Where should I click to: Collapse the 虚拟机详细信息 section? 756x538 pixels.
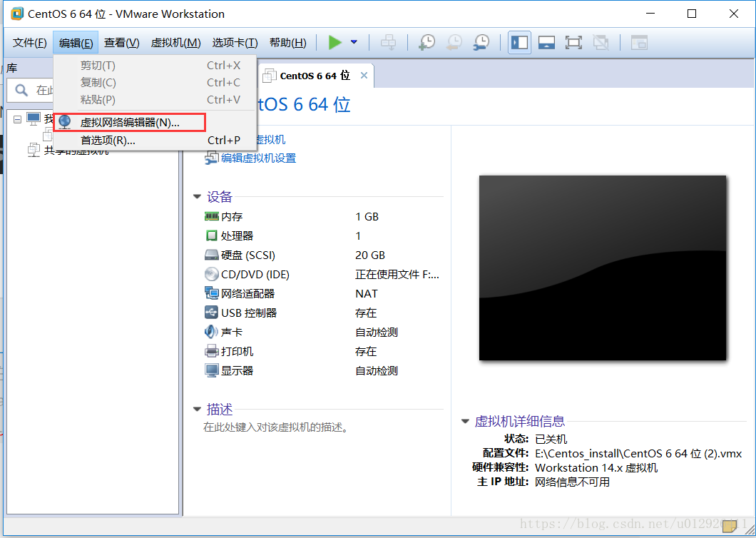tap(465, 421)
